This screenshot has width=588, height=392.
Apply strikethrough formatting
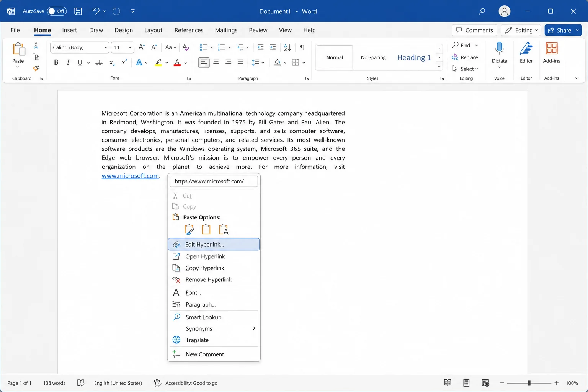pyautogui.click(x=99, y=63)
